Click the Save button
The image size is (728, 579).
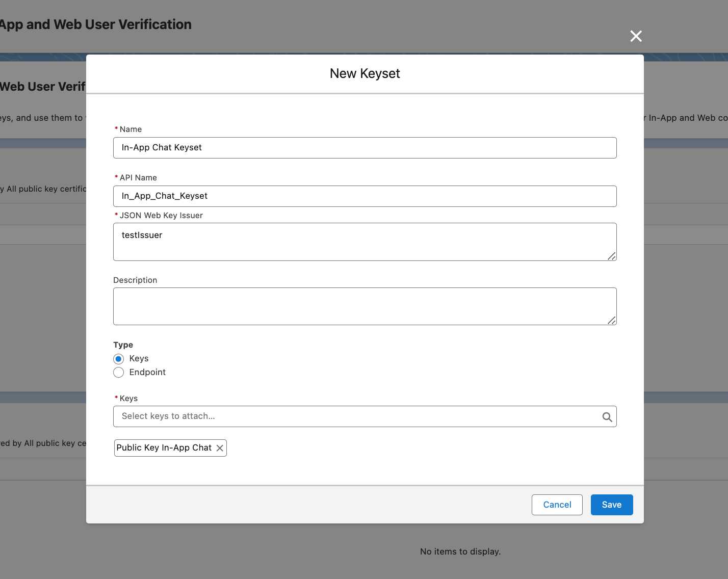[612, 505]
